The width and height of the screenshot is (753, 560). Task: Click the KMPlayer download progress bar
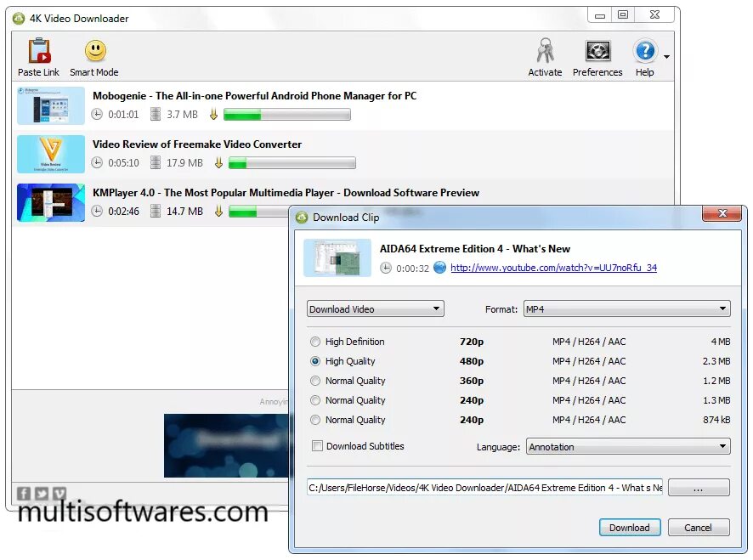[x=258, y=212]
